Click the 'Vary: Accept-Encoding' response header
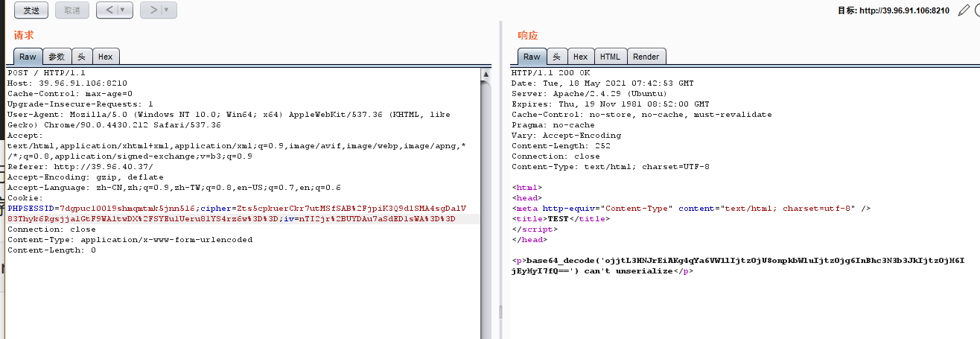 [566, 136]
